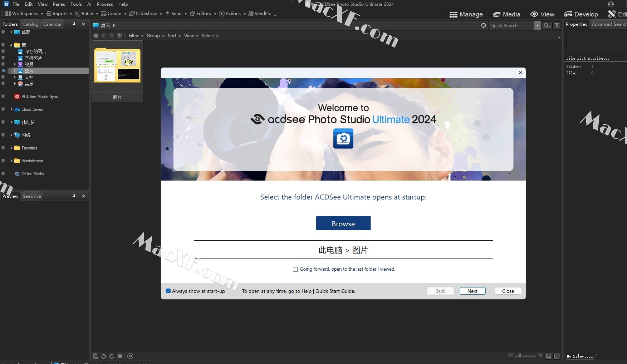
Task: Click the navigate Back arrow icon
Action: click(x=104, y=36)
